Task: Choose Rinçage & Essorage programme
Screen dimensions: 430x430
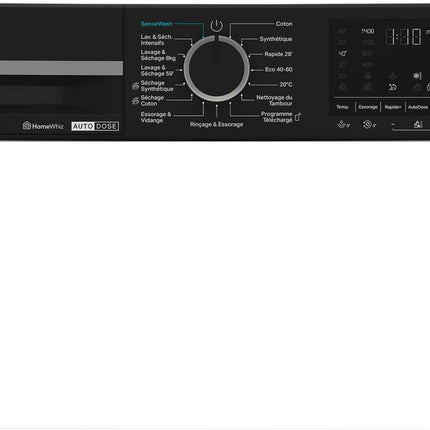Action: 216,124
